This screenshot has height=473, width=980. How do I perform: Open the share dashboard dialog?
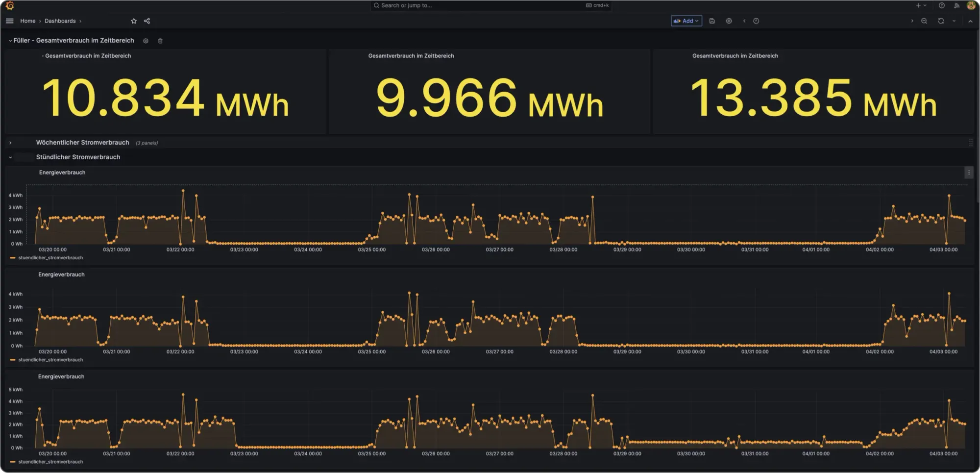coord(147,21)
